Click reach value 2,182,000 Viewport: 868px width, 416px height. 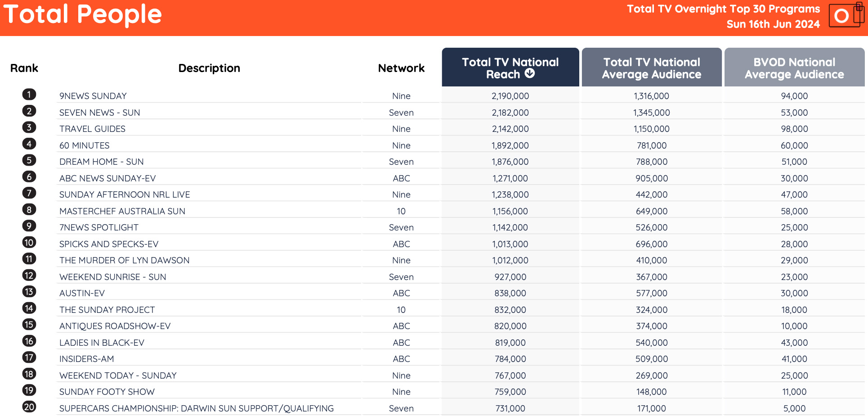pos(510,113)
